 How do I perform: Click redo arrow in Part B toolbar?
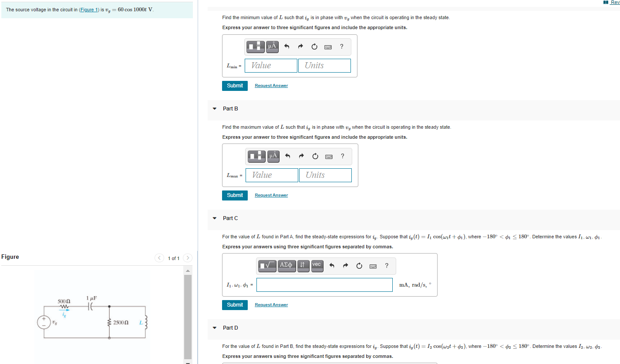(302, 156)
